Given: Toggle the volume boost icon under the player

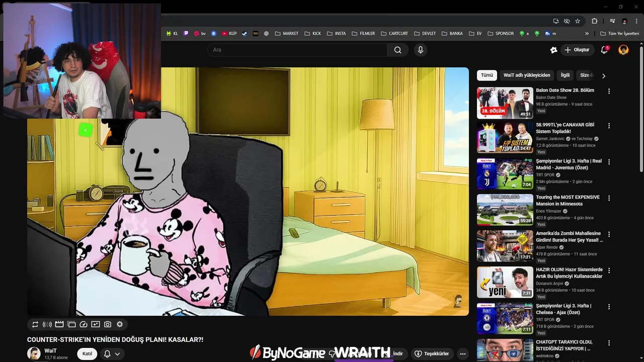Looking at the screenshot, I should tap(47, 324).
